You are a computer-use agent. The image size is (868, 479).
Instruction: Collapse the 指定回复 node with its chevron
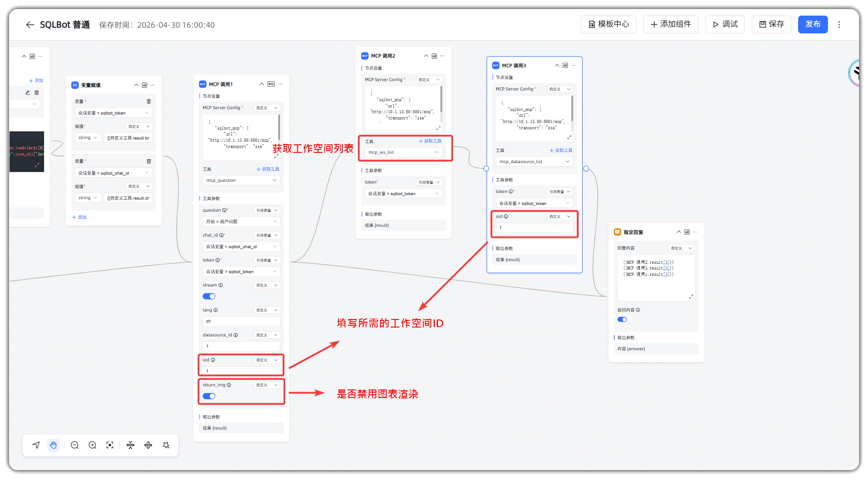pyautogui.click(x=679, y=232)
